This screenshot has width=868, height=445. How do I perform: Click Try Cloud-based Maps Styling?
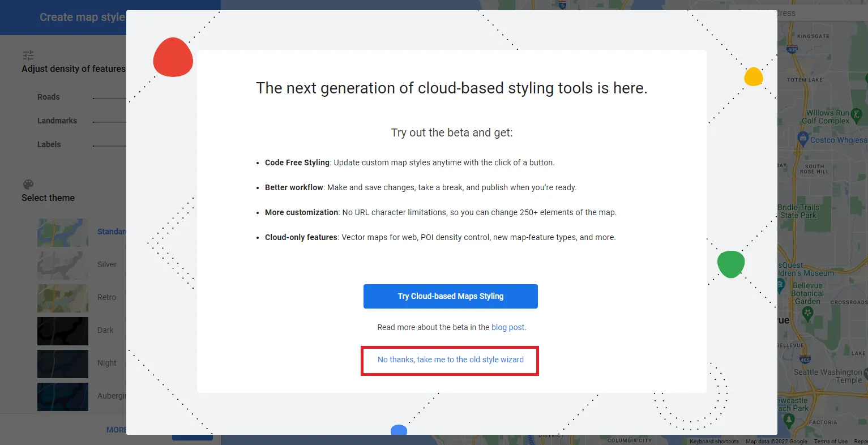coord(450,296)
